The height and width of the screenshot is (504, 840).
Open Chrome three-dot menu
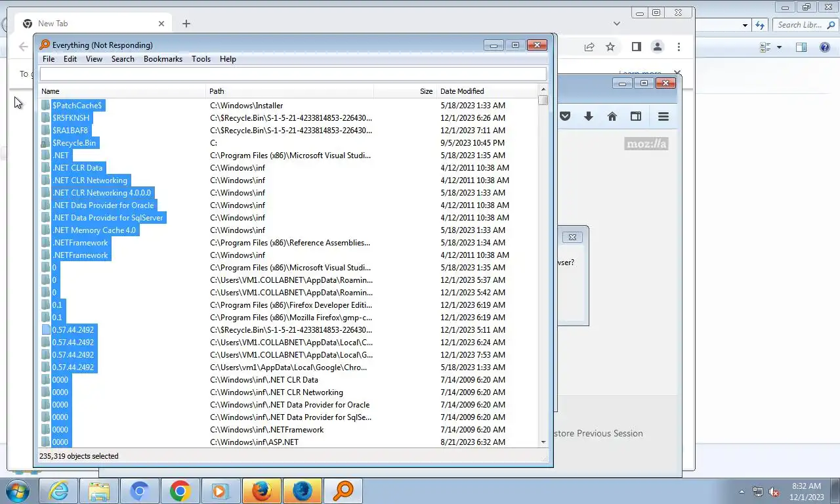click(x=679, y=47)
